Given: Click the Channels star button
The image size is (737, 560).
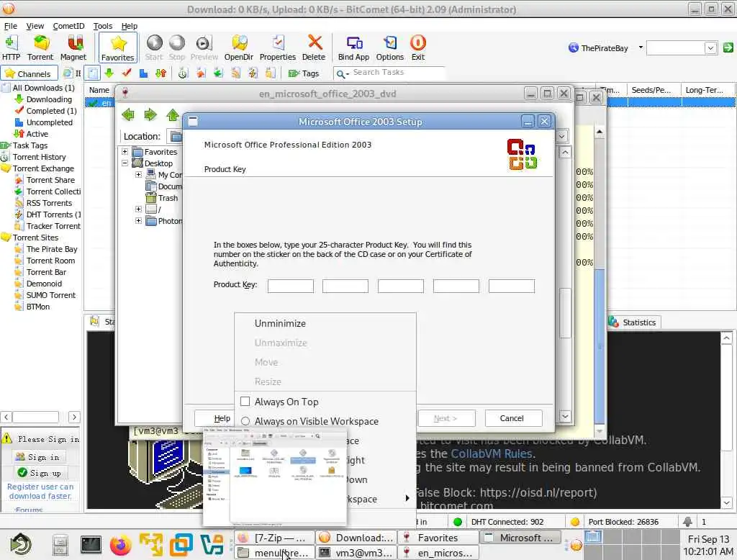Looking at the screenshot, I should coord(29,73).
